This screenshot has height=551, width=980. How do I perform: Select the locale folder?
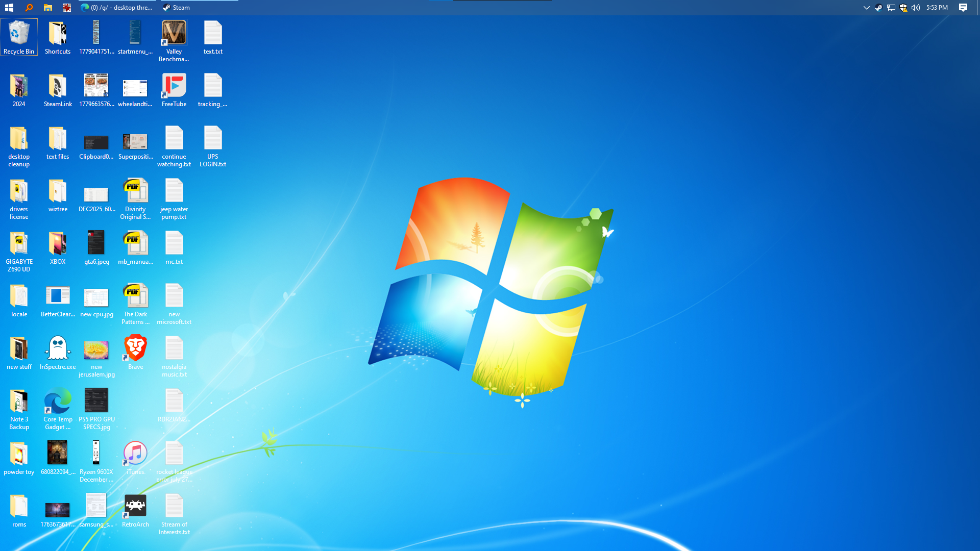point(19,300)
